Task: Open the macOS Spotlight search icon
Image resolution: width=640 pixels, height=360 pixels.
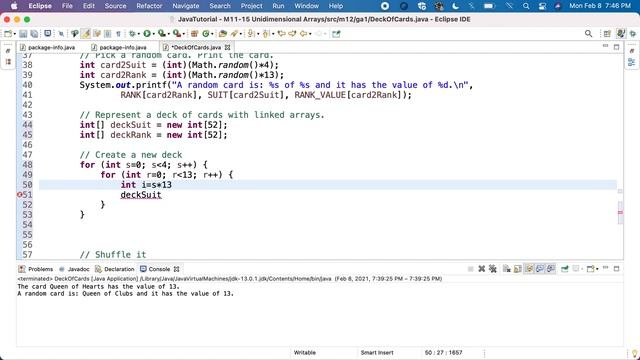Action: [526, 6]
